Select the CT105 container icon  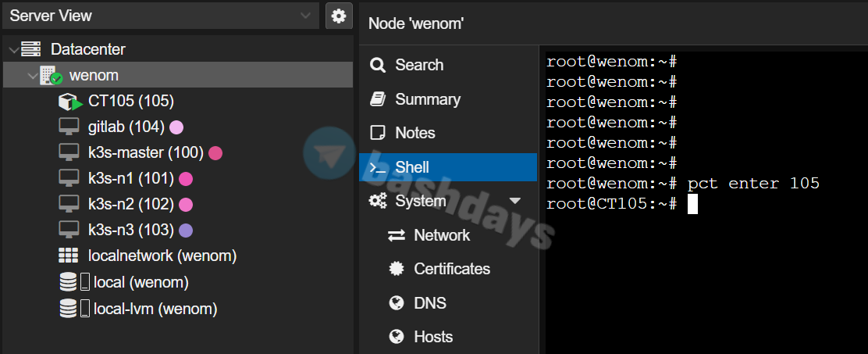click(x=69, y=102)
